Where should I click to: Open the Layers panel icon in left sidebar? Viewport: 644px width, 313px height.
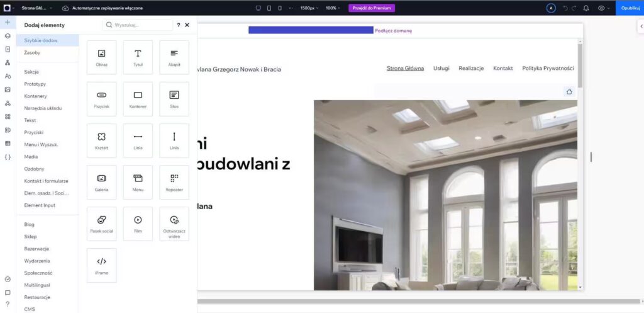8,36
